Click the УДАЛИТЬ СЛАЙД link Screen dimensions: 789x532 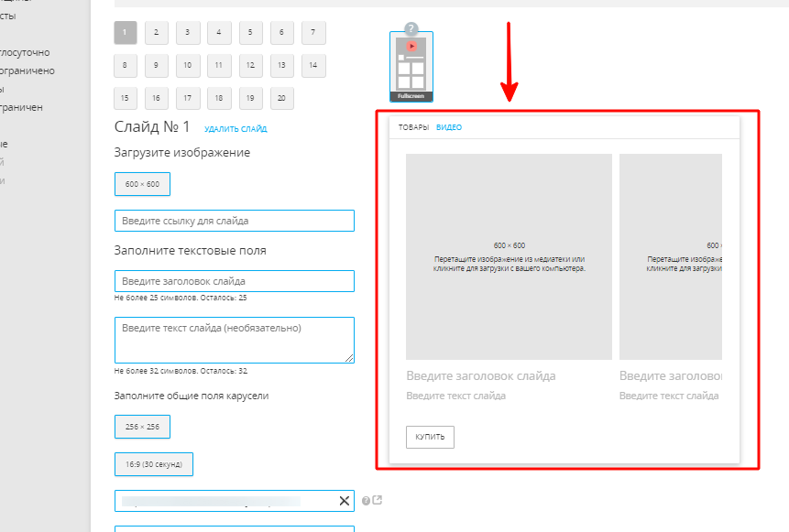(x=236, y=129)
